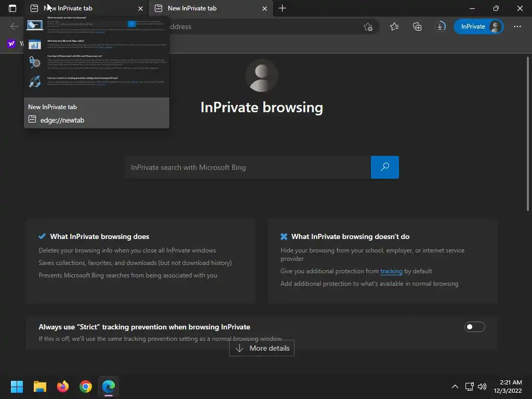Open the volume speaker tray icon

click(x=482, y=387)
